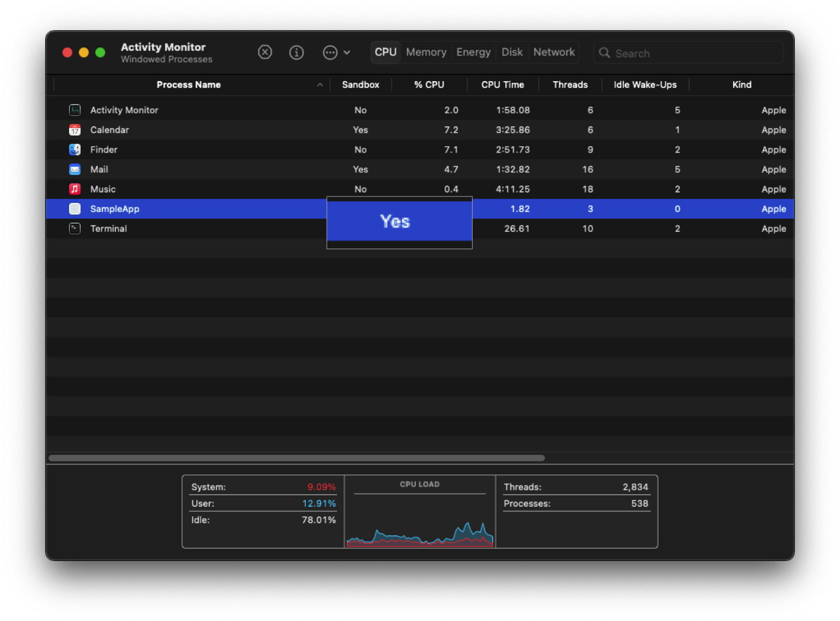Sort by % CPU column header
840x621 pixels.
[x=429, y=85]
